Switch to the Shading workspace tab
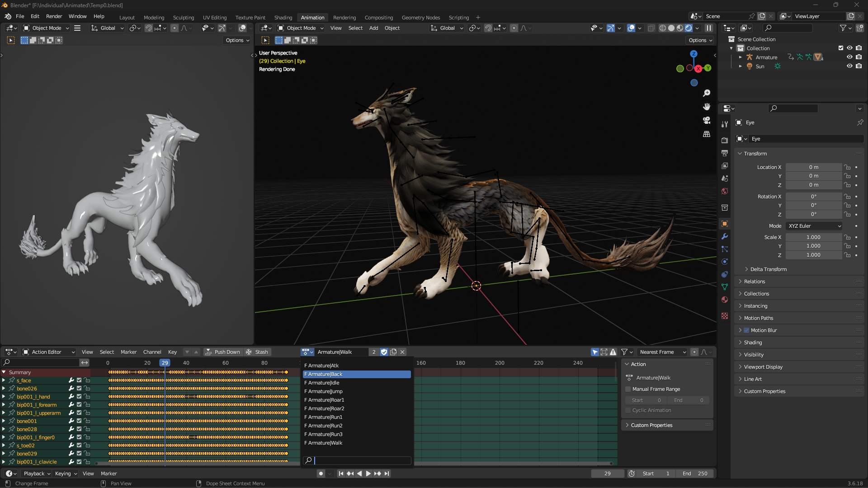The image size is (868, 488). pos(283,18)
